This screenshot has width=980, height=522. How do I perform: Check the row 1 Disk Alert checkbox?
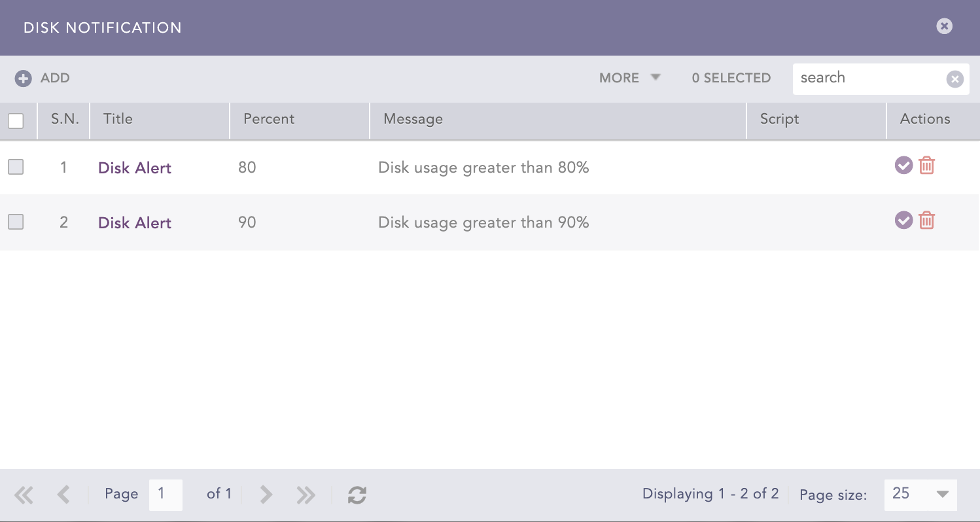pyautogui.click(x=16, y=167)
